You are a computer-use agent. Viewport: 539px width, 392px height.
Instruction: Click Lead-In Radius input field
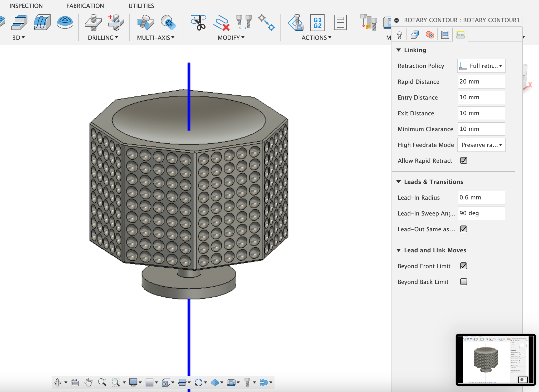pyautogui.click(x=481, y=198)
